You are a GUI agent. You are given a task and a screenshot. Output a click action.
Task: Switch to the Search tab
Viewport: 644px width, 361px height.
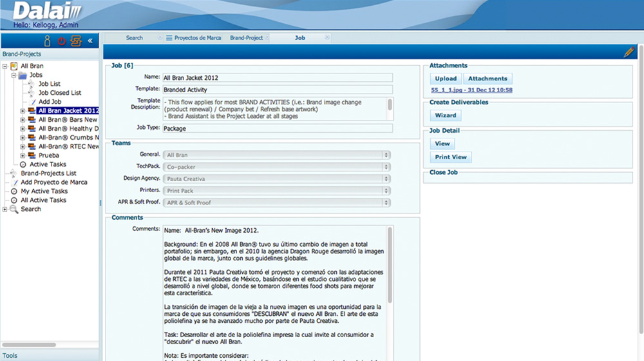click(134, 38)
